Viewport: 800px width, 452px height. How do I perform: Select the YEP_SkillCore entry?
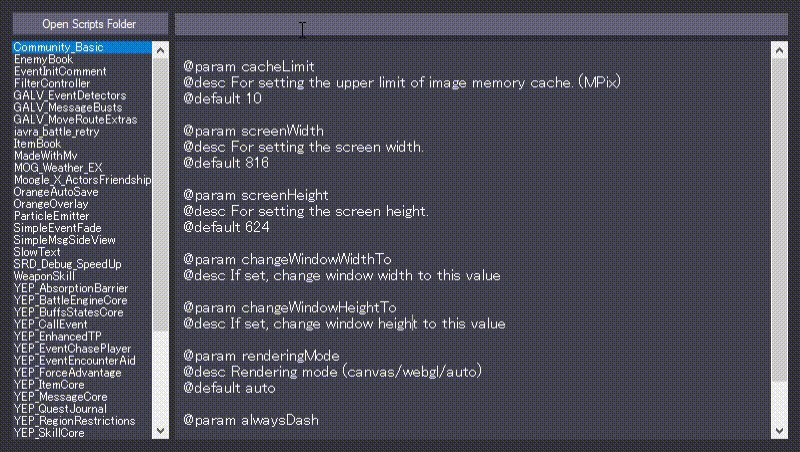(49, 432)
